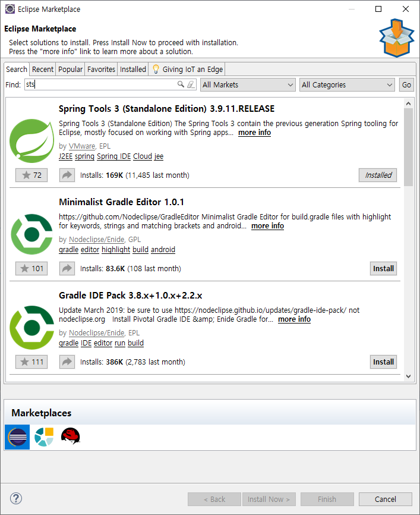This screenshot has height=515, width=420.
Task: Open the help question mark icon
Action: pyautogui.click(x=16, y=498)
